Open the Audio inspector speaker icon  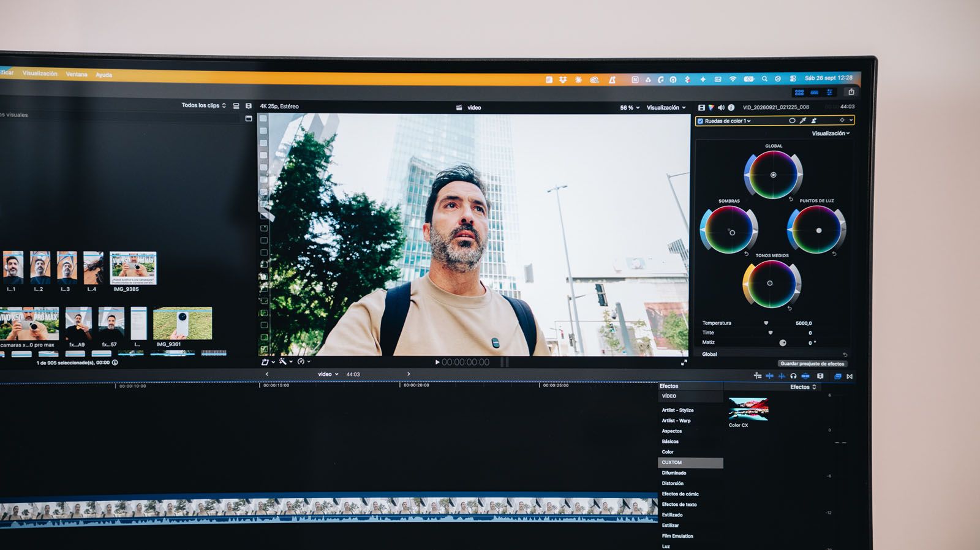click(721, 108)
